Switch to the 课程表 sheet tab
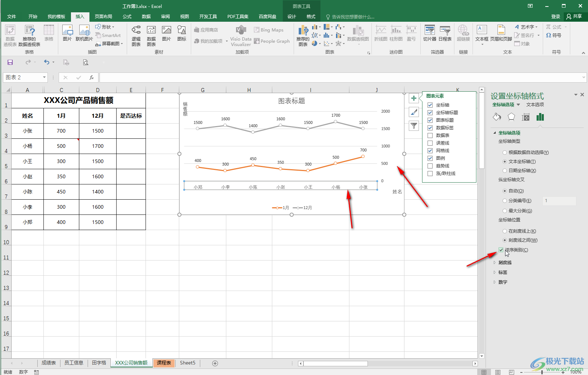This screenshot has width=588, height=375. (x=164, y=363)
